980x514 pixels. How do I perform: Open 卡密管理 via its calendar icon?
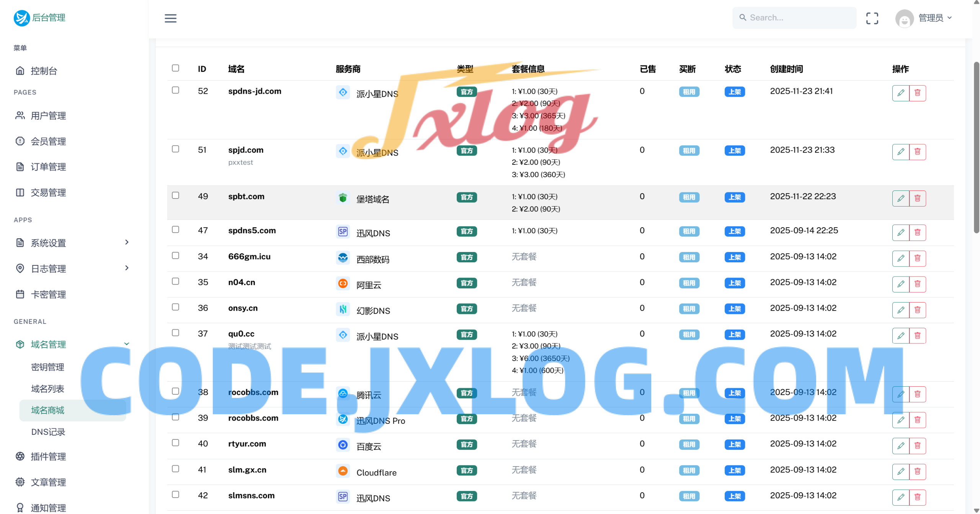[x=20, y=294]
